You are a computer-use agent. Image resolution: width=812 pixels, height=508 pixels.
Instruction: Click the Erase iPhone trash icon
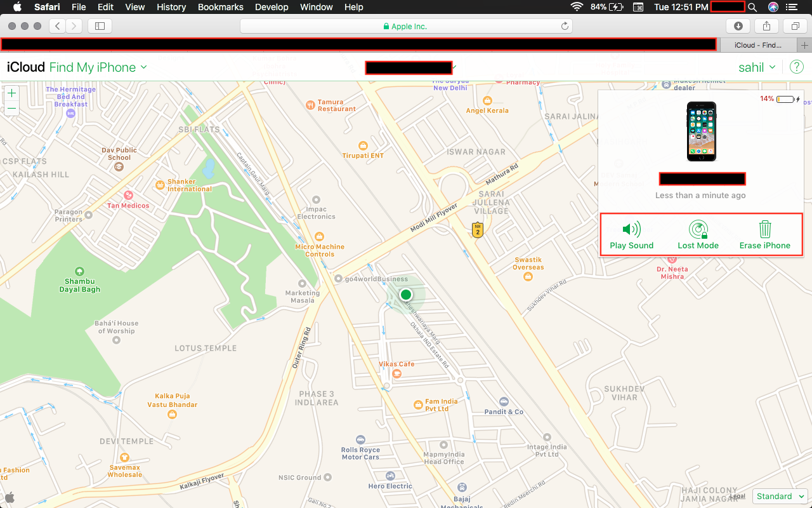click(765, 229)
